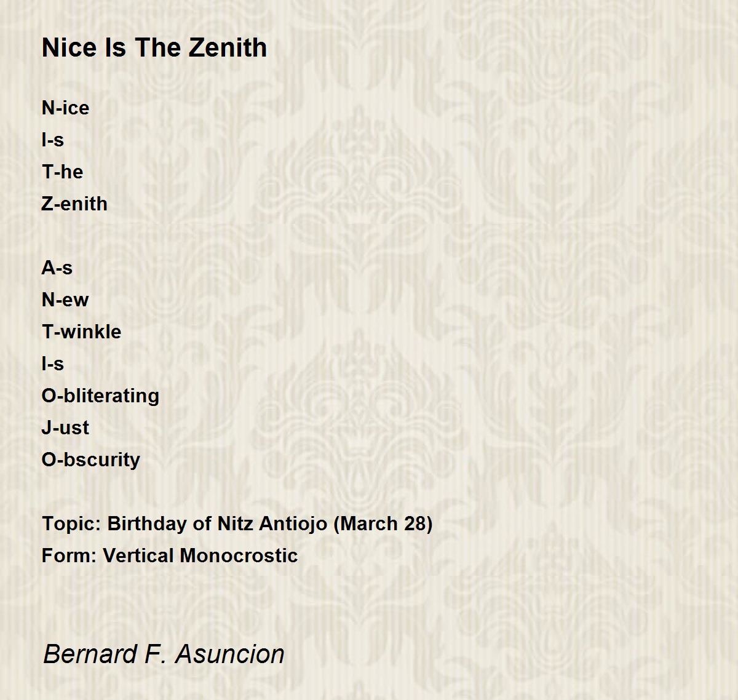
Task: Click the line O-bscurity
Action: pos(91,459)
